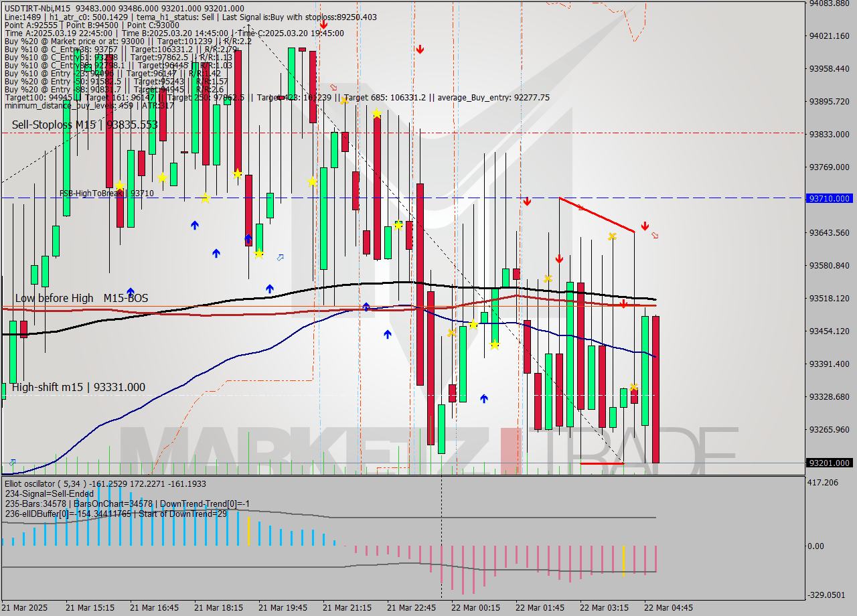Image resolution: width=857 pixels, height=616 pixels.
Task: Select the yellow X above the 22 Mar 03:15 candles
Action: point(632,387)
